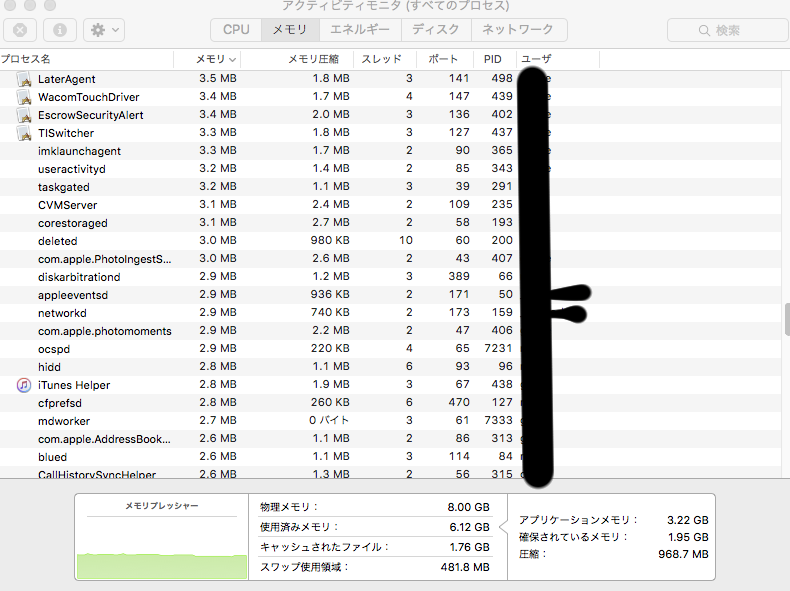790x591 pixels.
Task: Select the cfprefsd process
Action: (59, 403)
